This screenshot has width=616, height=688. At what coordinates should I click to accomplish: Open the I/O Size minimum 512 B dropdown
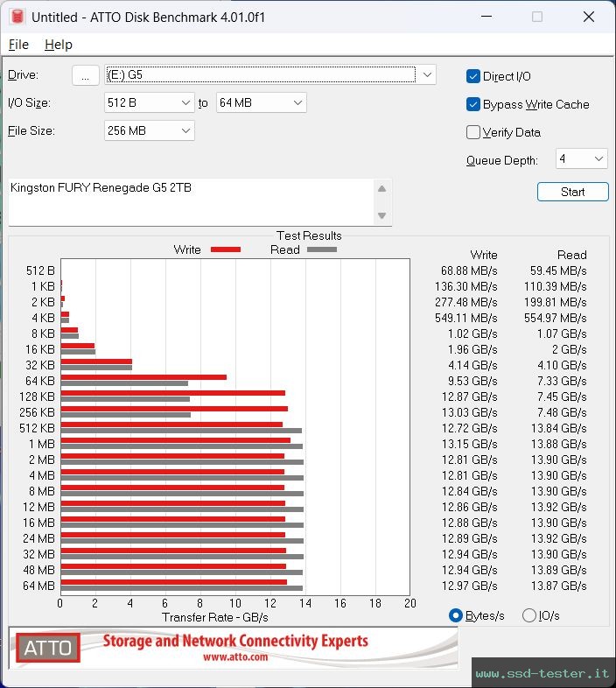tap(150, 102)
